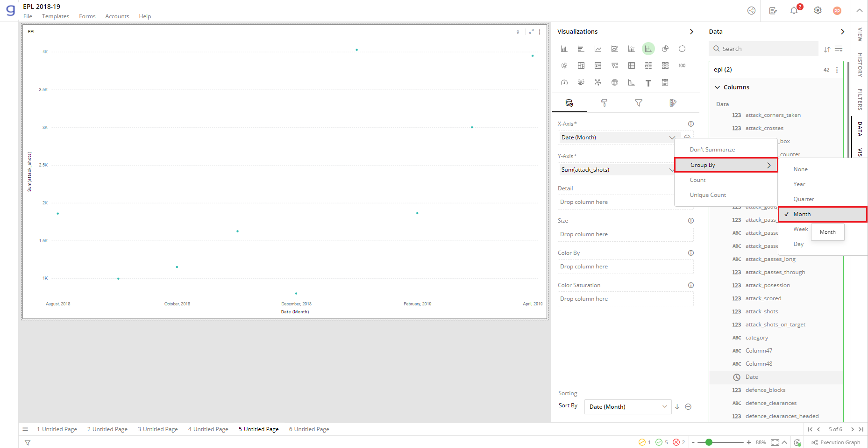The height and width of the screenshot is (448, 868).
Task: Adjust the zoom slider handle
Action: tap(709, 442)
